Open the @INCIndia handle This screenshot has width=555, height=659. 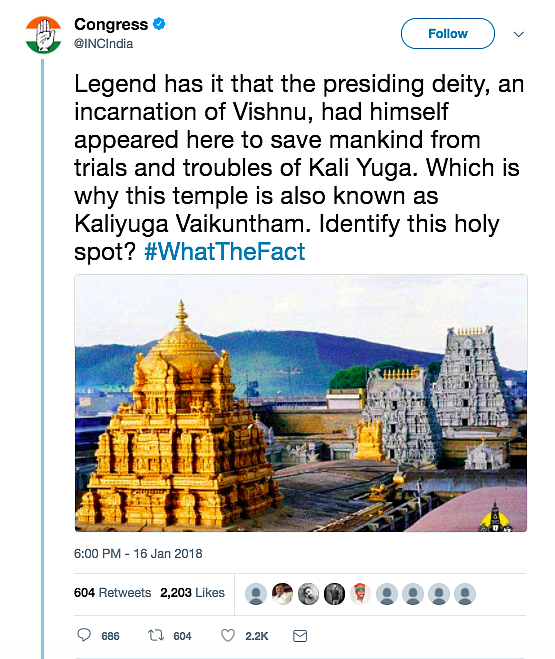103,44
